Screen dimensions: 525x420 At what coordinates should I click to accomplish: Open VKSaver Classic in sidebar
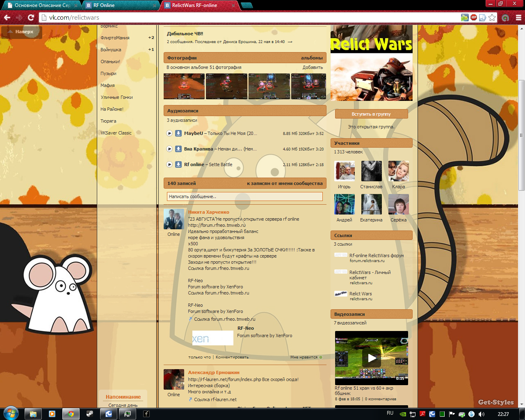(116, 133)
